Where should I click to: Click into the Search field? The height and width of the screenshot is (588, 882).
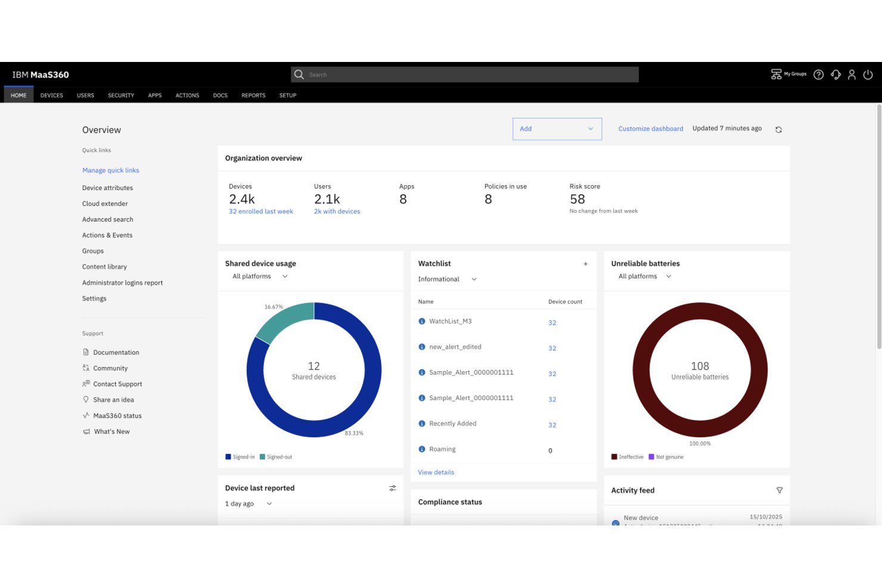click(x=465, y=74)
